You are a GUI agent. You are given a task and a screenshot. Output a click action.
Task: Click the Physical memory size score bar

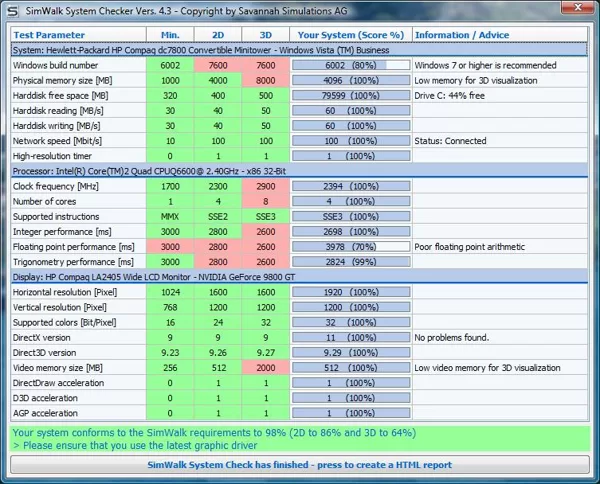point(351,80)
